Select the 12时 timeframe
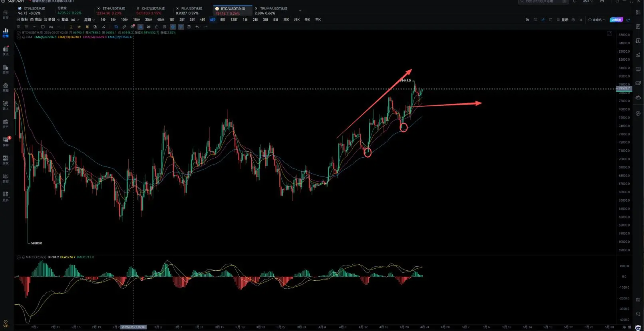644x331 pixels. pos(234,20)
